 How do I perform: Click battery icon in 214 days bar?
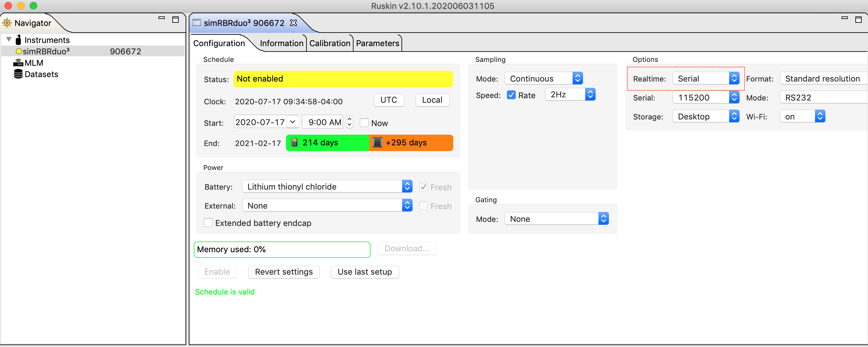[294, 143]
